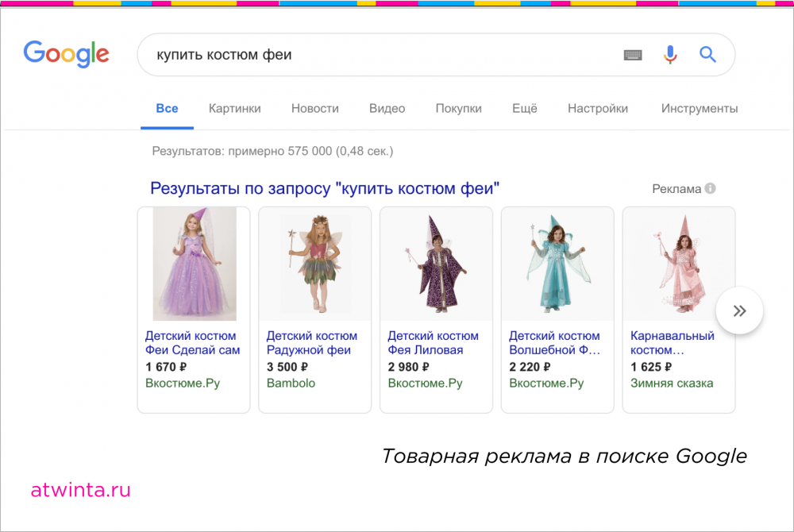Open link Детский костюм Феи Сделай сам
Screen dimensions: 794x532
click(x=192, y=343)
